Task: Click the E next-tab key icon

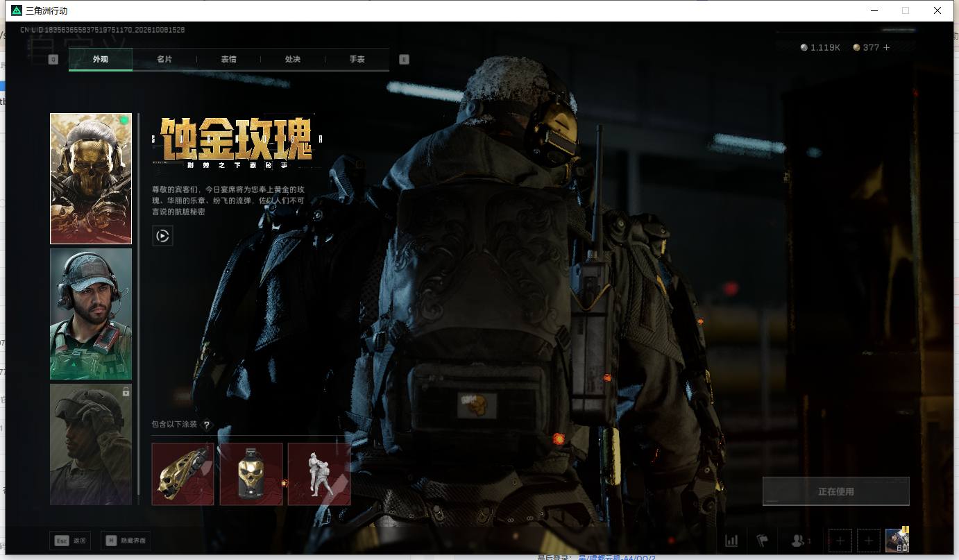Action: click(405, 60)
